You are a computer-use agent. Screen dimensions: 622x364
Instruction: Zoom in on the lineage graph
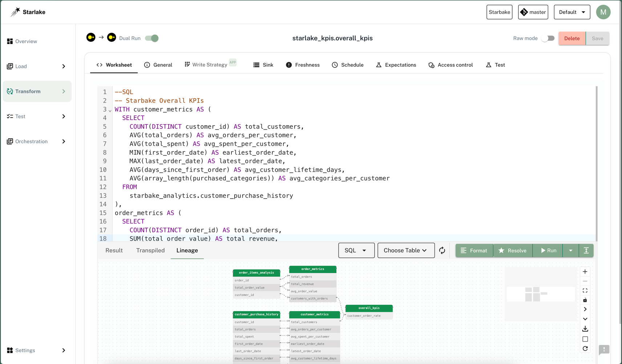coord(585,271)
